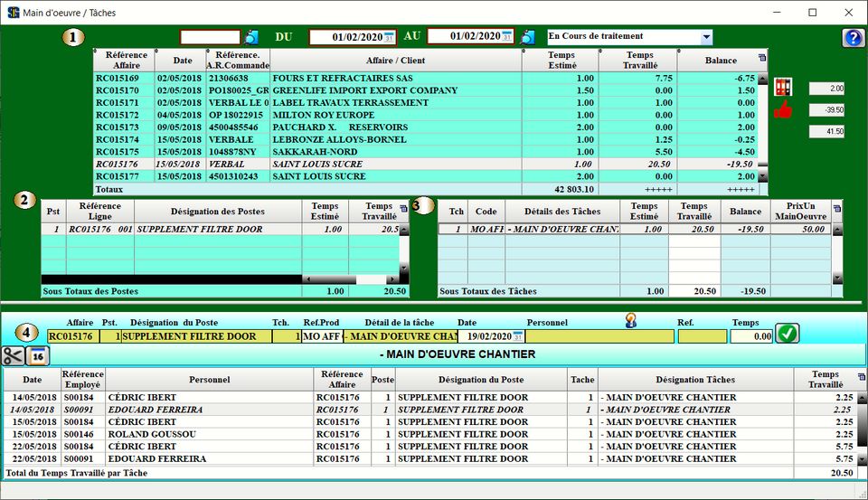Click the Temps 0.00 input field
The height and width of the screenshot is (500, 868).
point(751,336)
